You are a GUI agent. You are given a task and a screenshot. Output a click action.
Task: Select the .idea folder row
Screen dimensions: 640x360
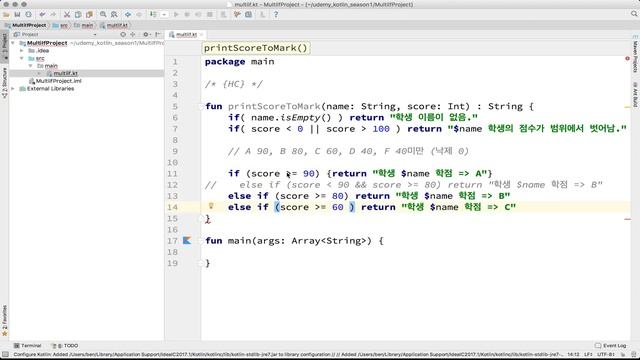pos(87,51)
